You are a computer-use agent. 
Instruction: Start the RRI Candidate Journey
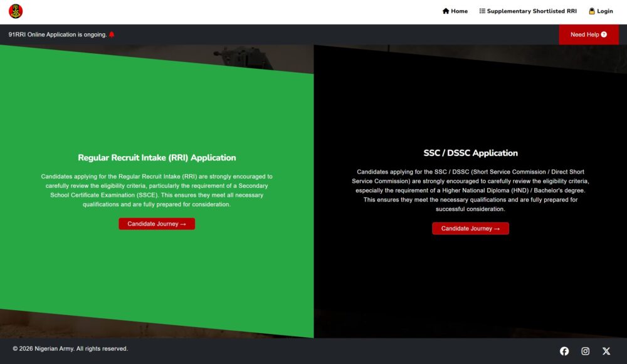157,224
